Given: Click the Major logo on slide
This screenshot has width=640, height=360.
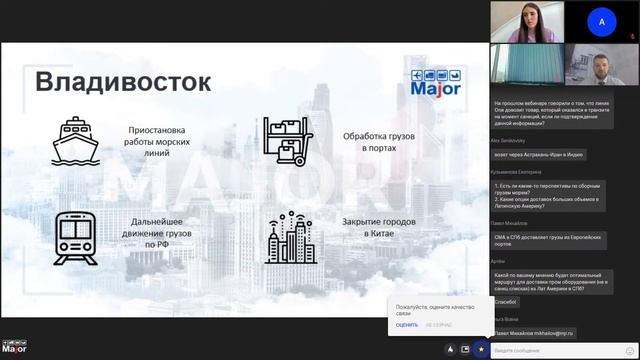Looking at the screenshot, I should pos(436,83).
